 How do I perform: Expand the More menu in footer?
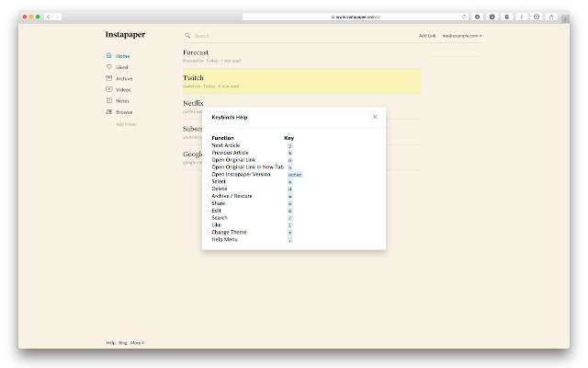(x=137, y=342)
